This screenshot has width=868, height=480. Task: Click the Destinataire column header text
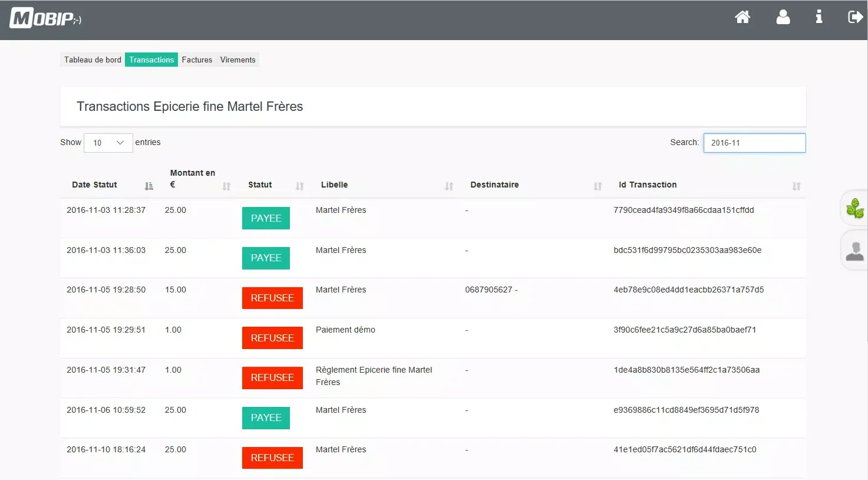point(494,185)
